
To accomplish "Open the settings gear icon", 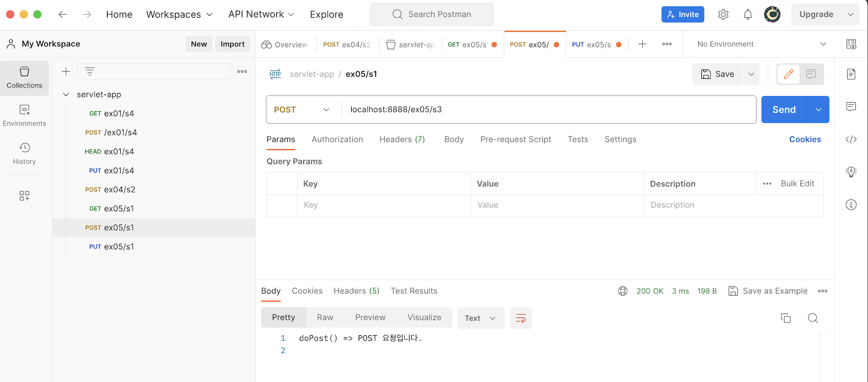I will tap(723, 14).
